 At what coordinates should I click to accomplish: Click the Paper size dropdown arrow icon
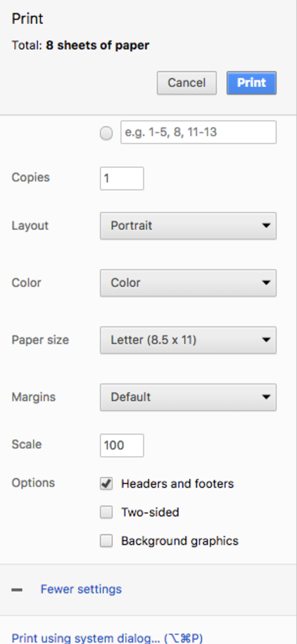tap(266, 340)
